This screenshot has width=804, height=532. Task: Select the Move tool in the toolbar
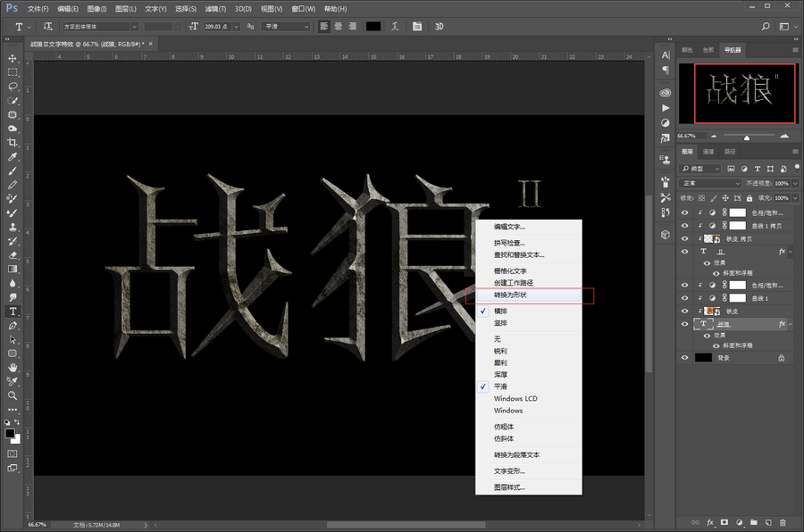click(13, 56)
